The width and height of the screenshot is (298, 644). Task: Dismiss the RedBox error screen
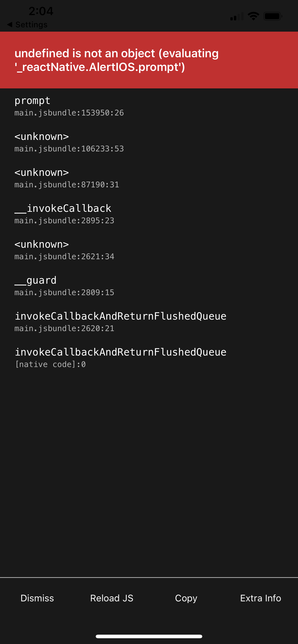point(37,598)
